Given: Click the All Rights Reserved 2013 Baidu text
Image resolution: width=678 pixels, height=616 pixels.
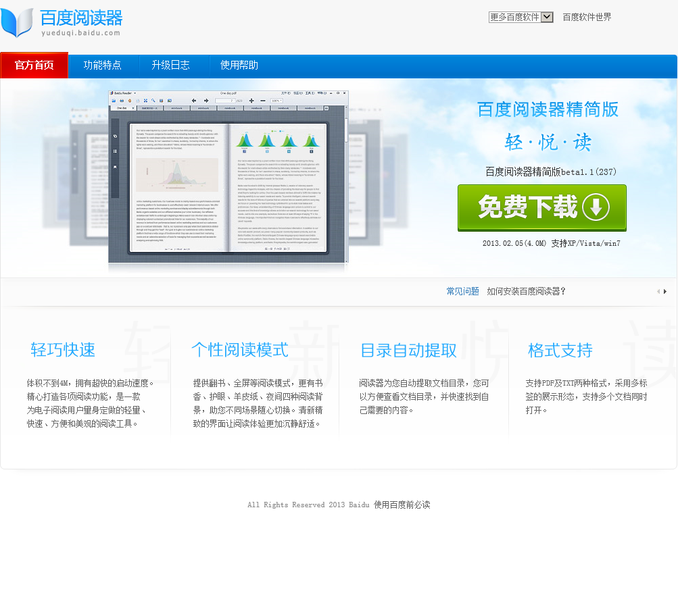Looking at the screenshot, I should [x=308, y=505].
